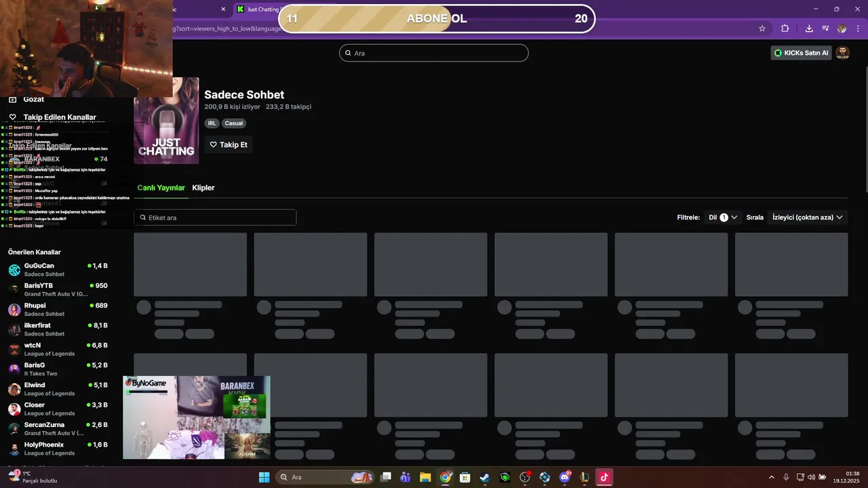Open the Dil language filter dropdown

coord(723,218)
